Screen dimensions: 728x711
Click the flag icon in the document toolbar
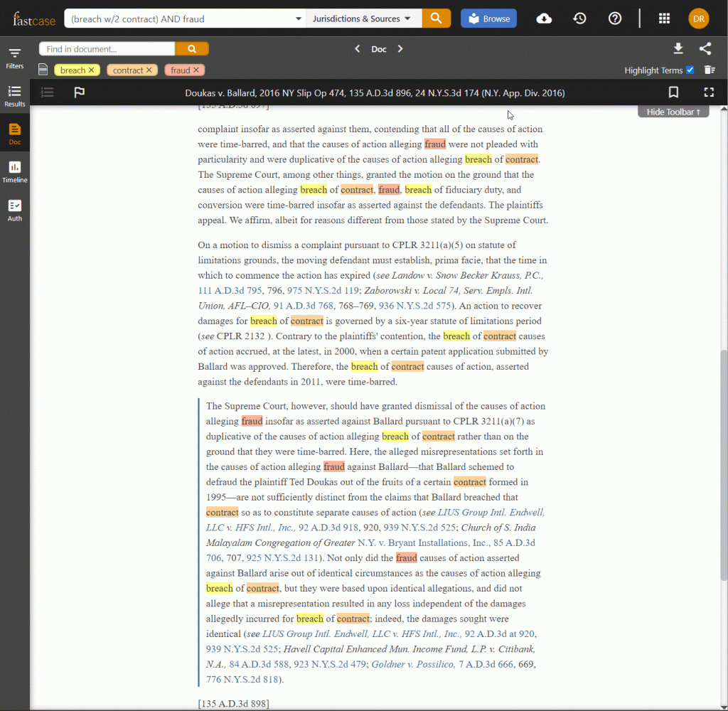pos(80,92)
